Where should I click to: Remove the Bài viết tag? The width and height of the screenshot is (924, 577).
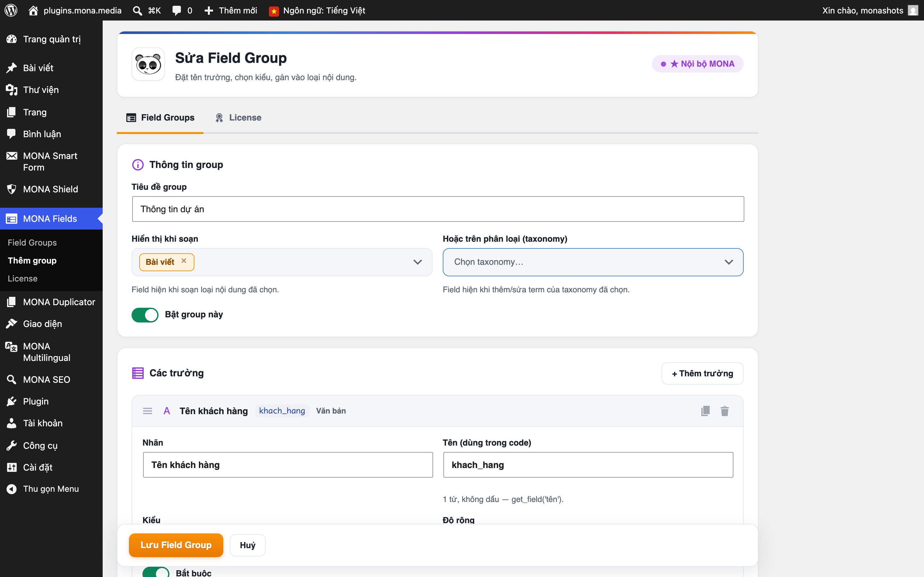184,261
